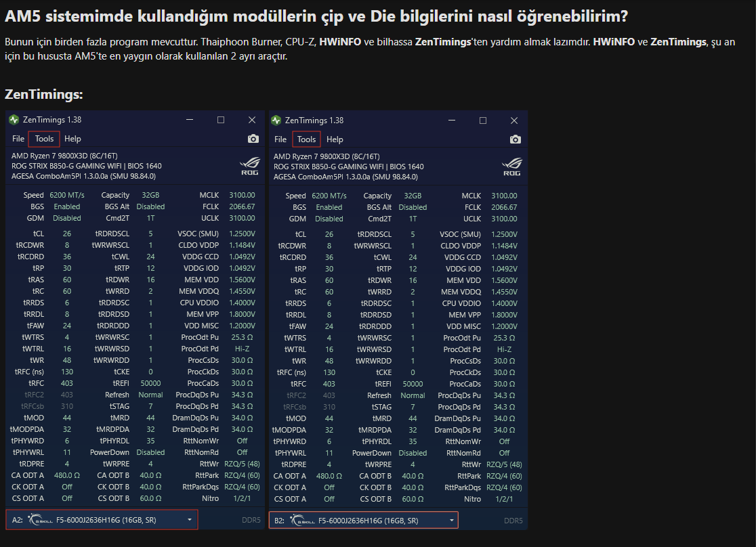Click MEM VDD 1.5600V in right window
The width and height of the screenshot is (756, 547).
point(504,280)
